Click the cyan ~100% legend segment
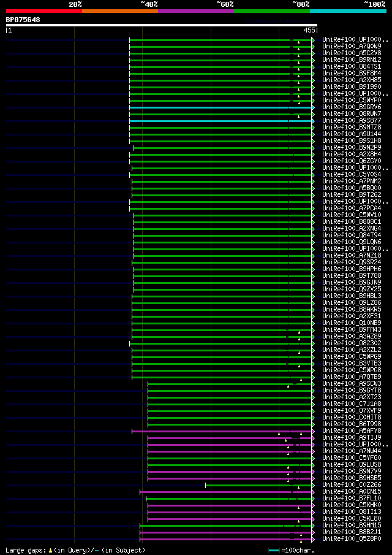 click(x=348, y=11)
